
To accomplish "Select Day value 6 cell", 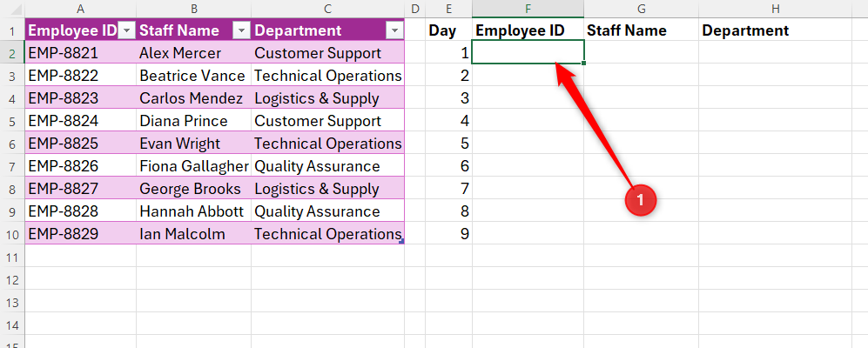I will click(448, 166).
